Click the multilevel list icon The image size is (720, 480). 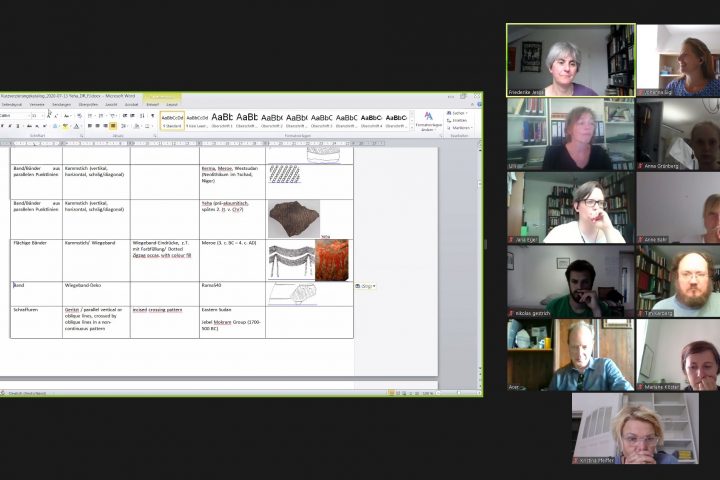[113, 116]
